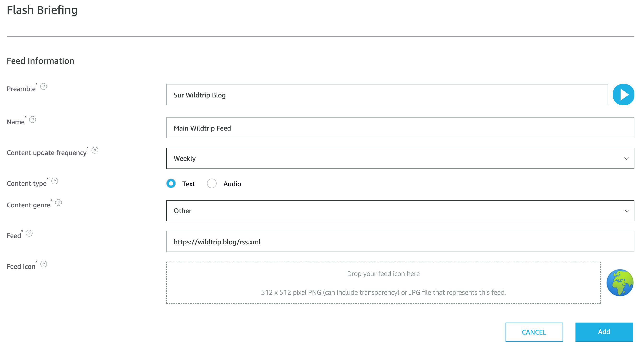644x348 pixels.
Task: Click the Audio label text
Action: 232,184
